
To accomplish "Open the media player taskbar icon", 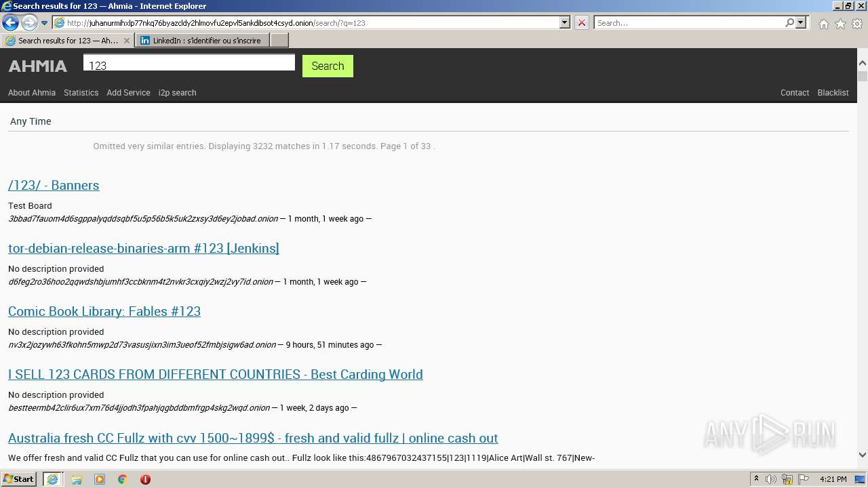I will click(100, 479).
